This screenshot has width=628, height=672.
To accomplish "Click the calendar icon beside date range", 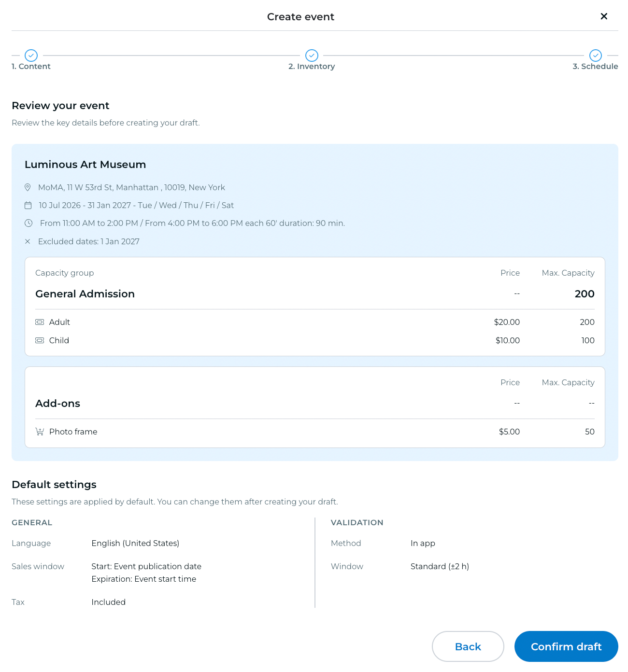I will pyautogui.click(x=28, y=206).
